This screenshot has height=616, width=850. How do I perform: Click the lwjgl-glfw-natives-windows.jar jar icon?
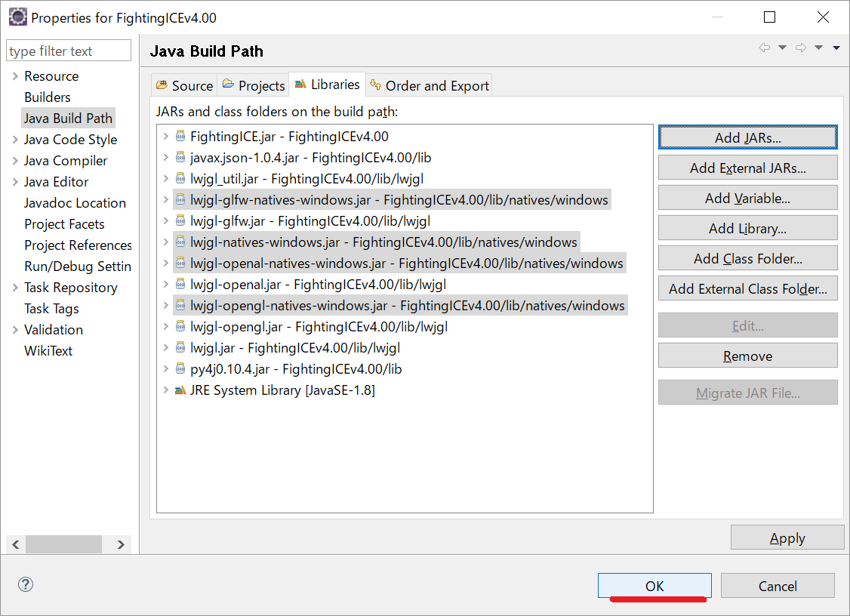click(180, 200)
